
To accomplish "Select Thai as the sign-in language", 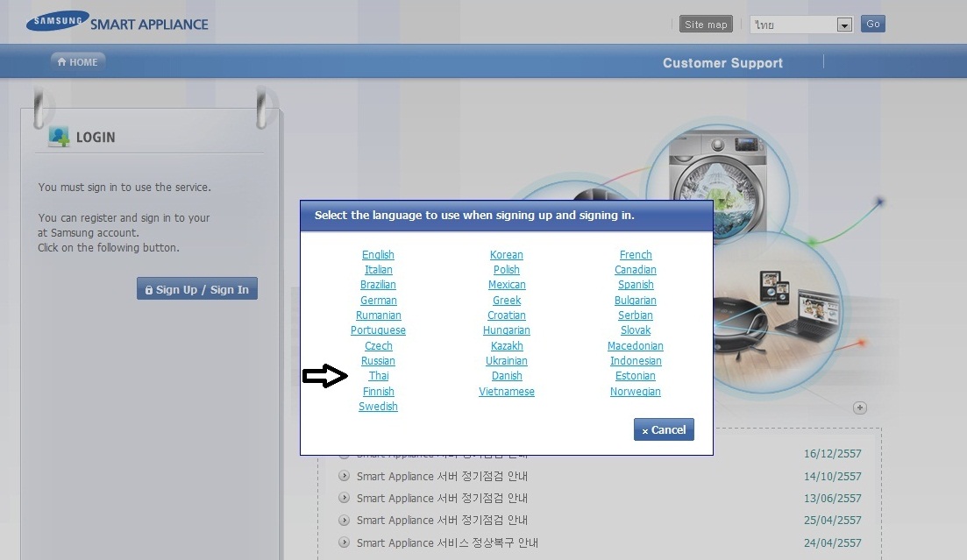I will click(379, 376).
